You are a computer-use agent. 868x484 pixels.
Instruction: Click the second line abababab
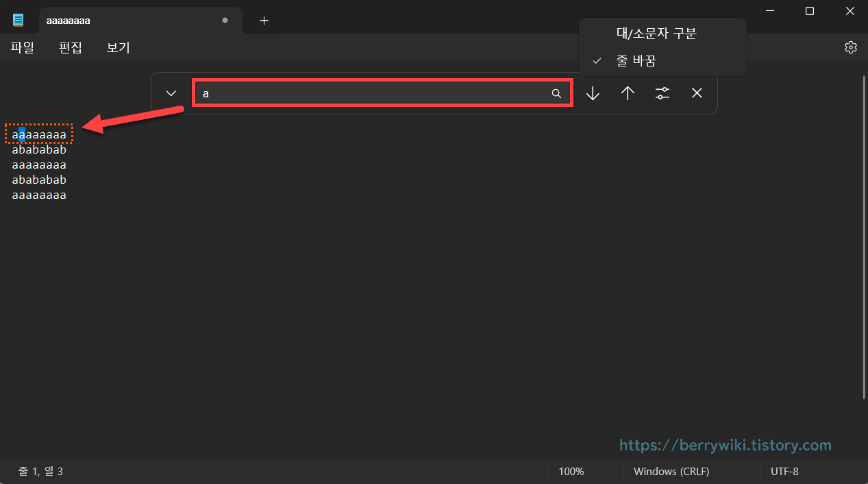[x=39, y=149]
